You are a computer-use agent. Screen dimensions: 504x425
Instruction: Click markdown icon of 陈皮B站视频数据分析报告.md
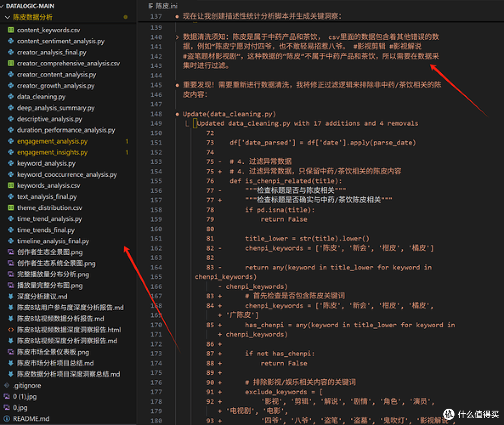(x=11, y=319)
